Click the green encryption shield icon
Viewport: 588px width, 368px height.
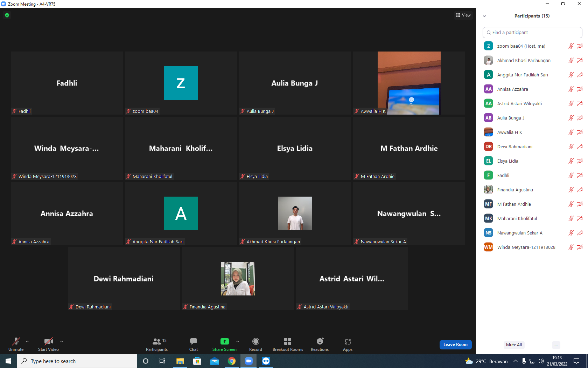7,15
